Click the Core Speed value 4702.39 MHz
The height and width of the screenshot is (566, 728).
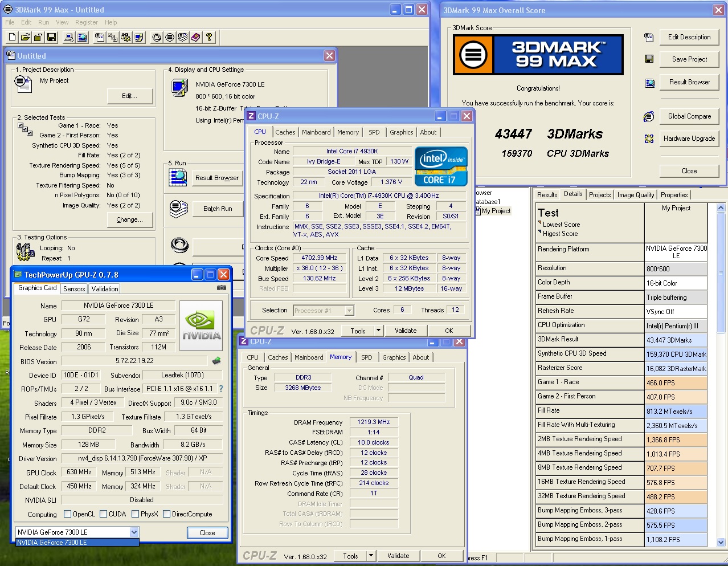click(320, 258)
